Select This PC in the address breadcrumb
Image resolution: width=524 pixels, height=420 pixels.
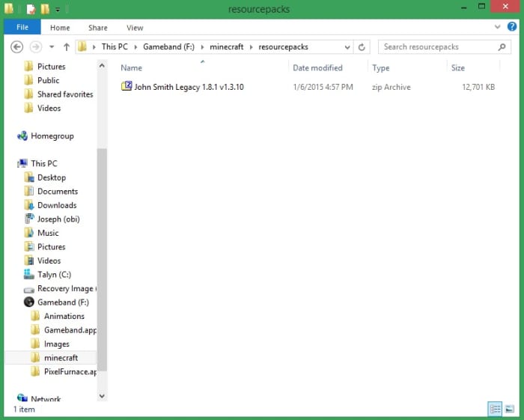coord(115,46)
